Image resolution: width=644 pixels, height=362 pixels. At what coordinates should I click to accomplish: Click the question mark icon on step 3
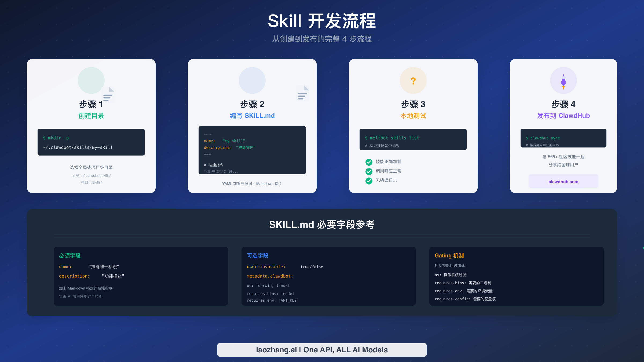point(413,80)
